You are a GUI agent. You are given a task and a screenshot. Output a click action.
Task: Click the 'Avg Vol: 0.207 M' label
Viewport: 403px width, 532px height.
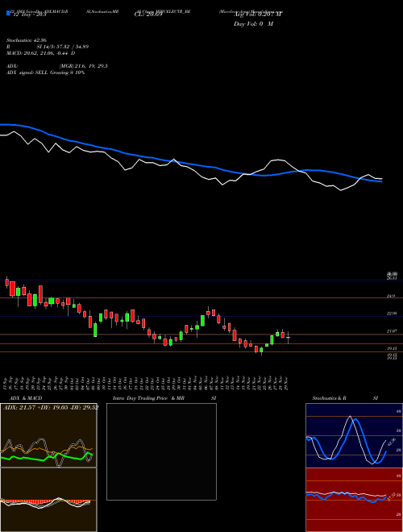point(258,15)
